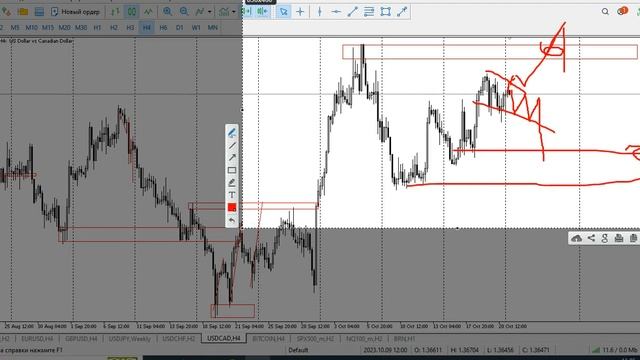Toggle the chart auto scroll button
Image resolution: width=640 pixels, height=360 pixels.
[247, 12]
